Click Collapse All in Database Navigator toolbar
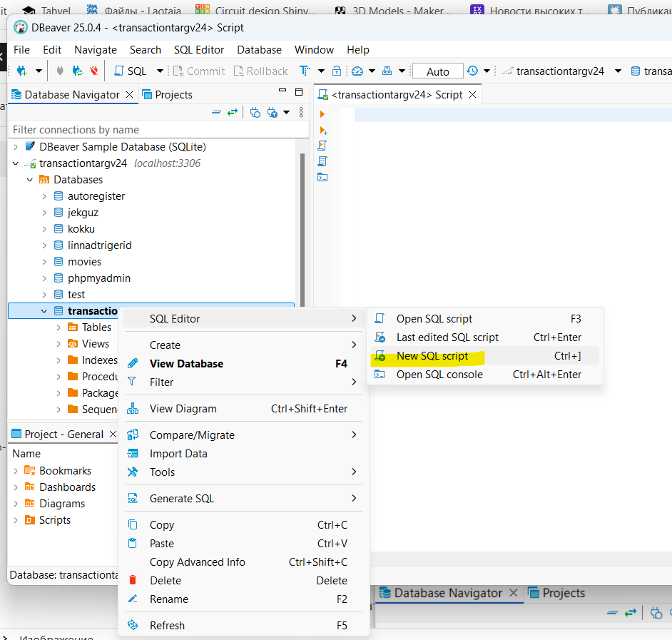Screen dimensions: 672x640 [216, 113]
